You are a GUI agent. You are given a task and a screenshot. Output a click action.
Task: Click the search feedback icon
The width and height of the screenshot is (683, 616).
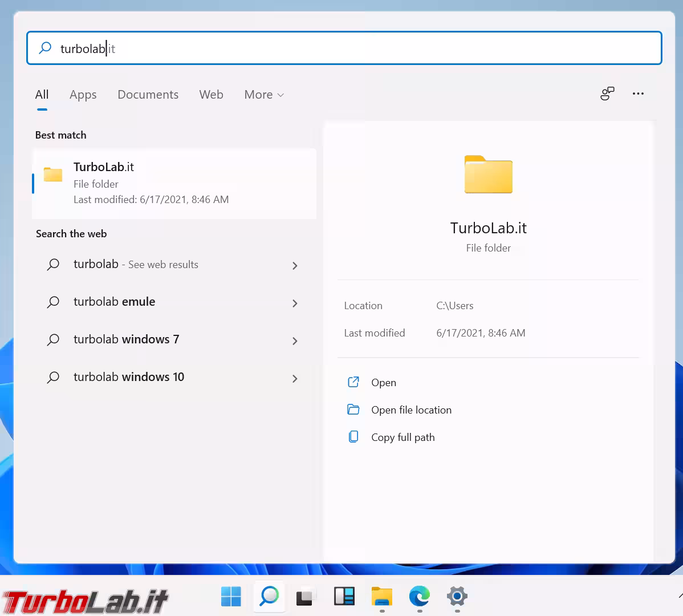(607, 94)
